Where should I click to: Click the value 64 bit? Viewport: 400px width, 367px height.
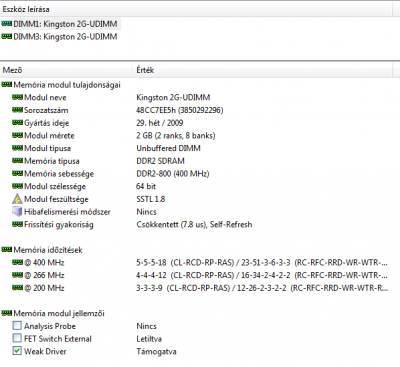tap(146, 186)
